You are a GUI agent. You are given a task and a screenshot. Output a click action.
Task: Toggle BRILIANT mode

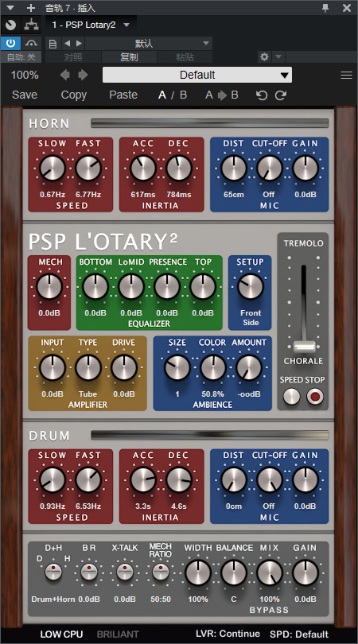[x=118, y=634]
